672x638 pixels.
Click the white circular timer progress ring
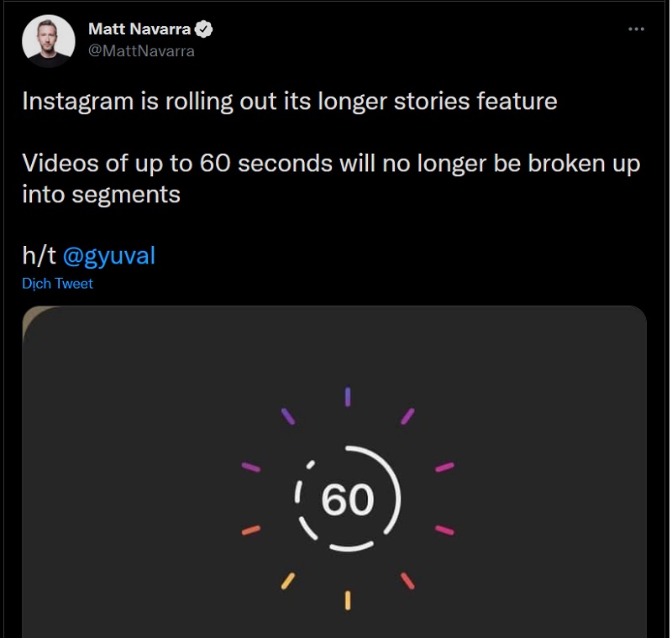click(397, 499)
